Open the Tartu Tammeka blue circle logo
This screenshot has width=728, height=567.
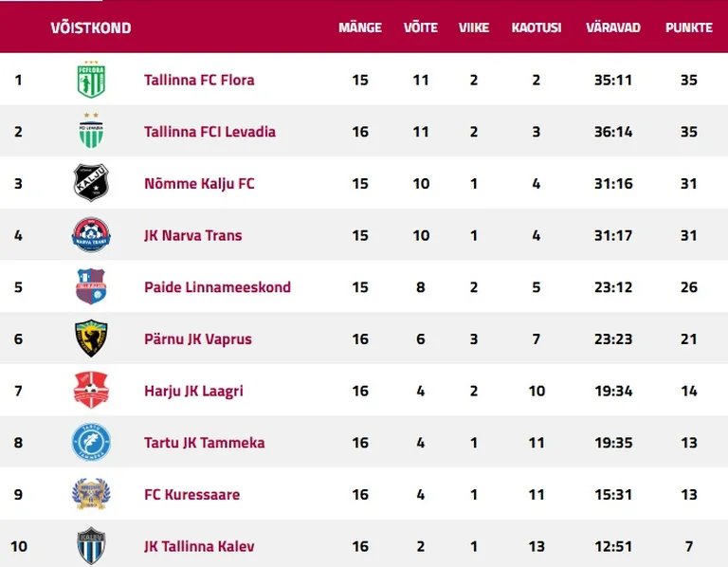point(91,442)
